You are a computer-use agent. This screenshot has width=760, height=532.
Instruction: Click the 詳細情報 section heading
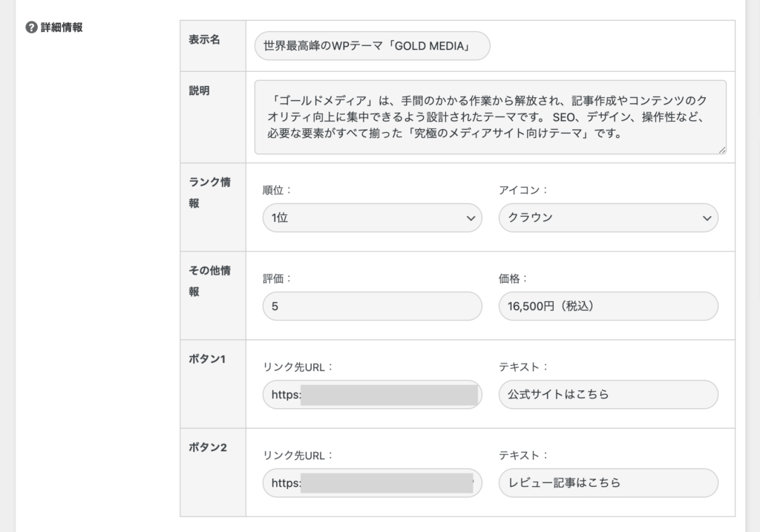62,27
